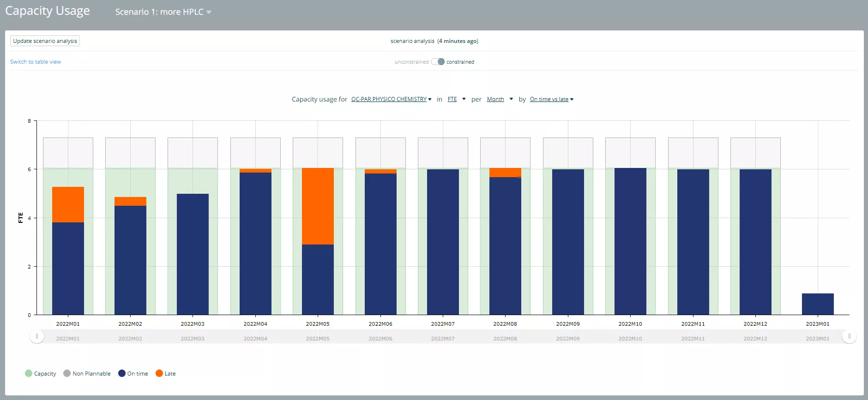Click the blue On time bar for 2022M03

point(193,254)
